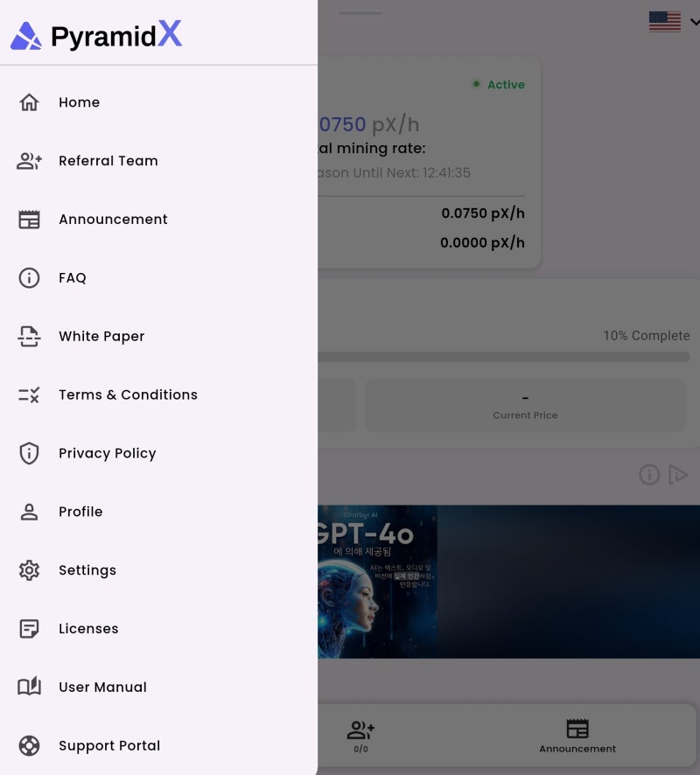Open the GPT-4o advertisement banner

pyautogui.click(x=508, y=581)
